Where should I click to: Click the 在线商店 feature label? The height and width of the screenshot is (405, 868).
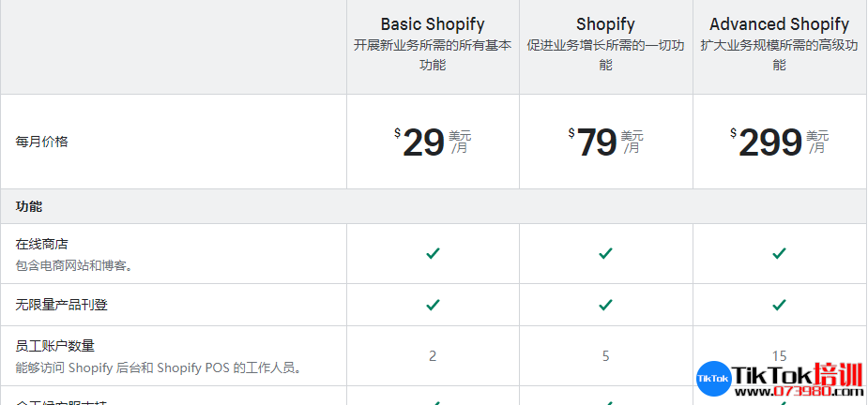point(41,244)
